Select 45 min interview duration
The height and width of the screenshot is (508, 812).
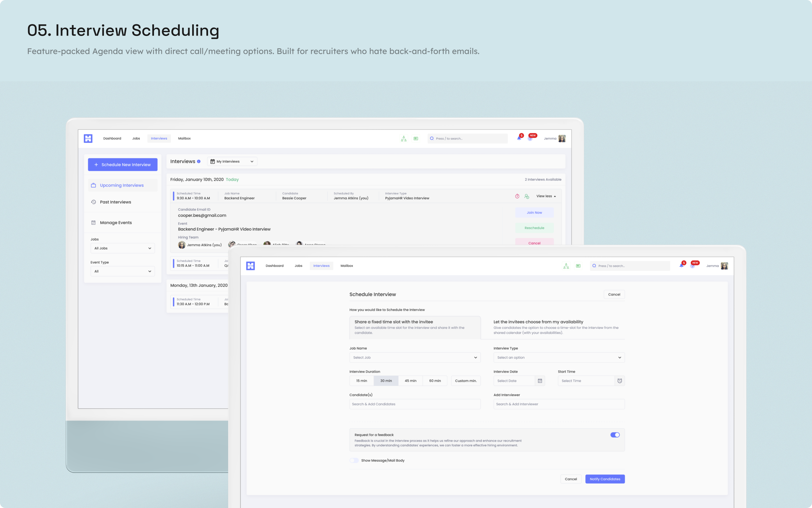[x=410, y=381]
